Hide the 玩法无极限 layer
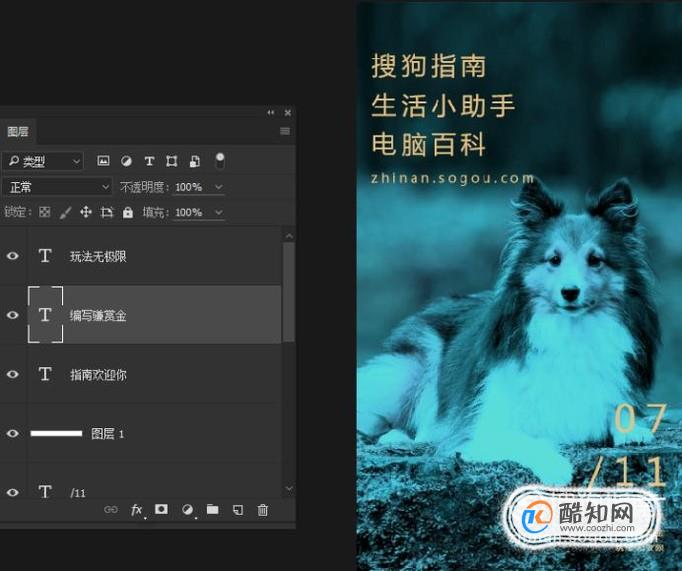 tap(13, 256)
